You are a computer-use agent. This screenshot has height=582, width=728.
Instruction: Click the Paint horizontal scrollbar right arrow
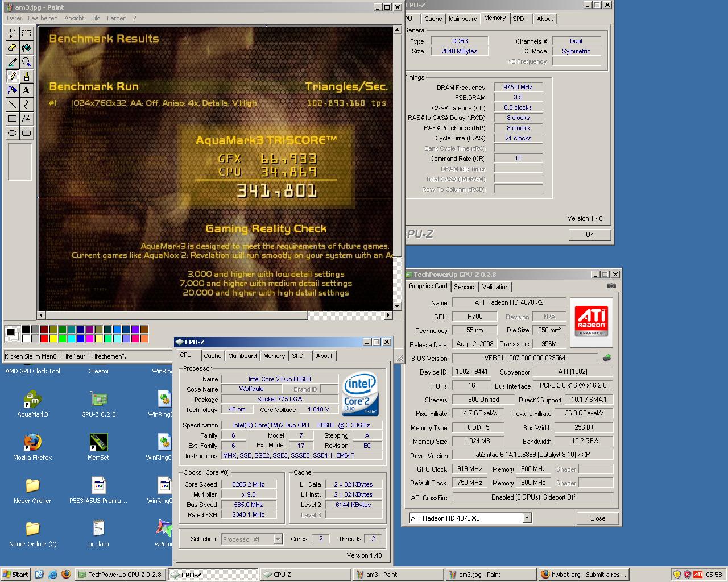(x=388, y=315)
